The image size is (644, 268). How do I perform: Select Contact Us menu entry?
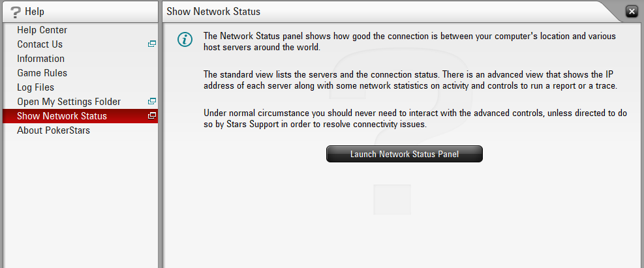(x=80, y=44)
